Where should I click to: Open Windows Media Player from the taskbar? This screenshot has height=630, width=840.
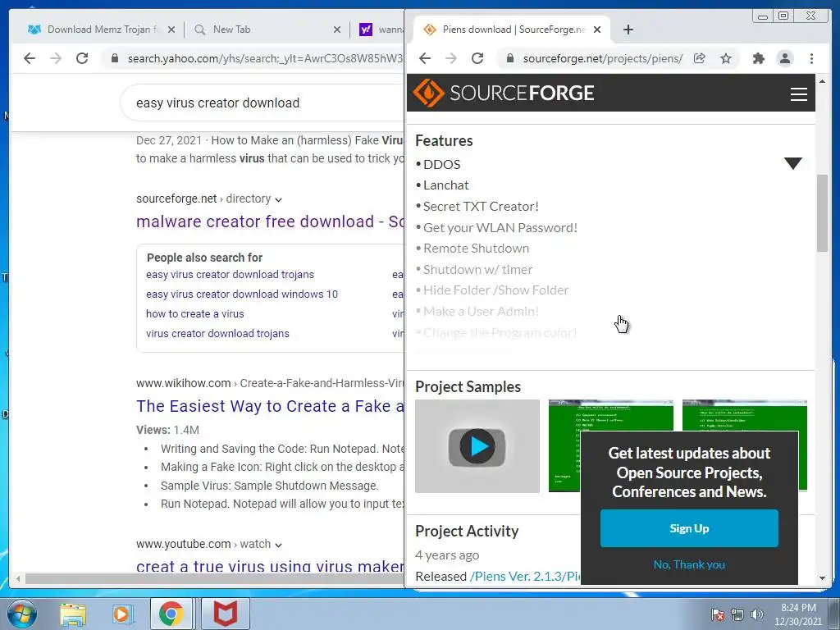click(121, 614)
